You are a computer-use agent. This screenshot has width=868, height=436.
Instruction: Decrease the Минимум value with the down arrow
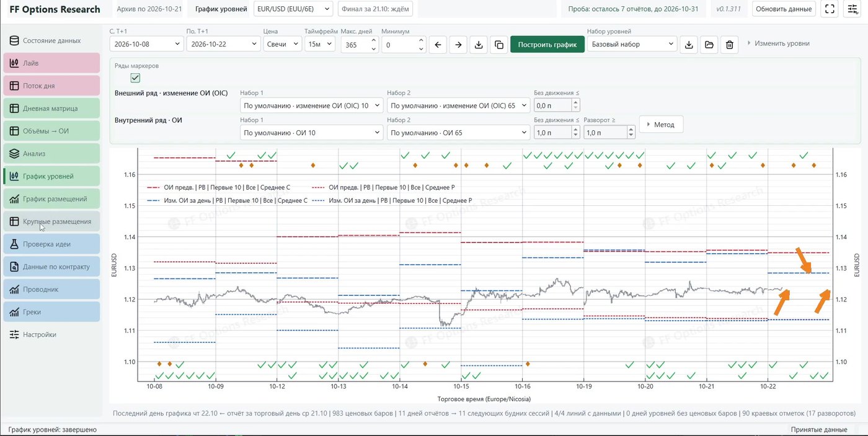[422, 48]
